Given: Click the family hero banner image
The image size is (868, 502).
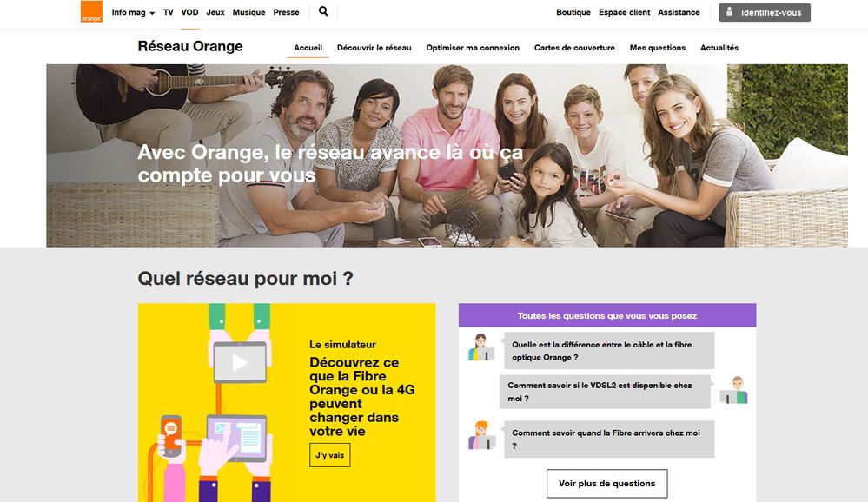Looking at the screenshot, I should coord(447,155).
